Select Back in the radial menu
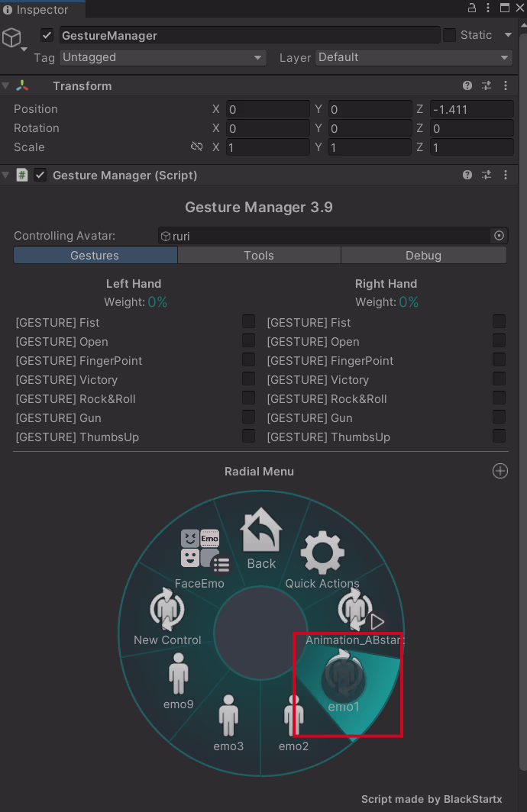Viewport: 527px width, 812px height. [x=261, y=539]
